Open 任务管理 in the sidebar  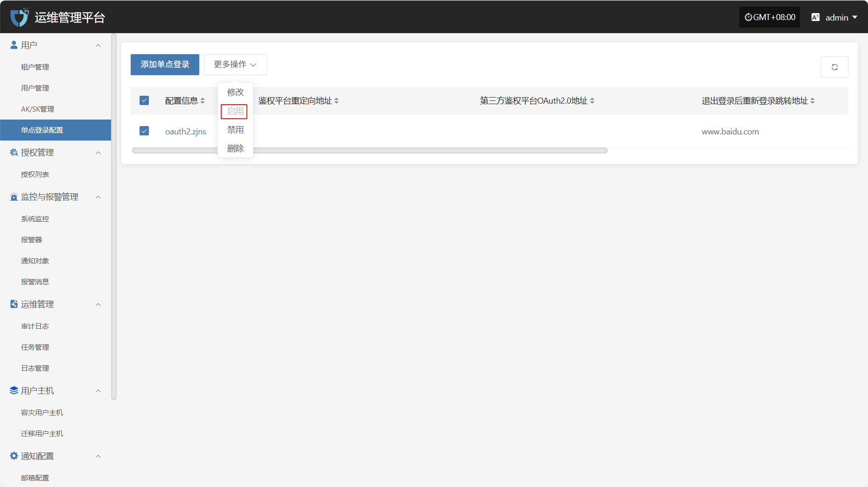pyautogui.click(x=35, y=347)
